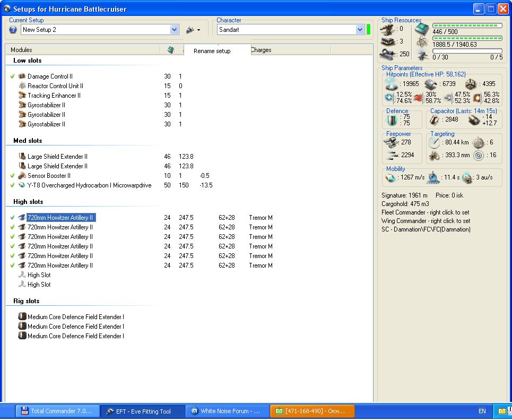
Task: Click the CPU resource icon
Action: tap(422, 29)
